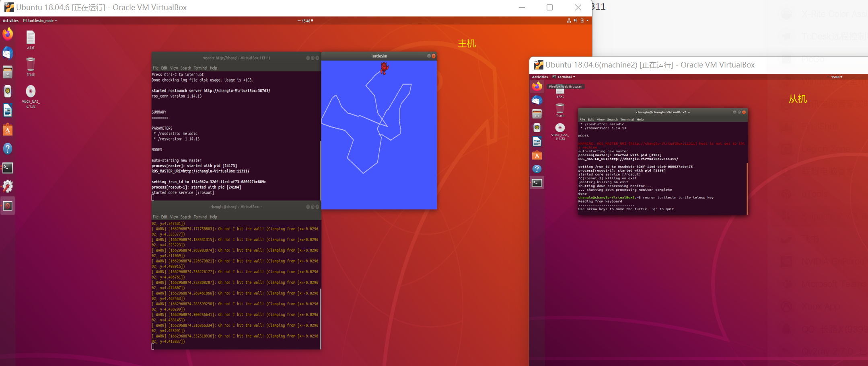Open Software Updater wrench icon in left dock
Image resolution: width=868 pixels, height=366 pixels.
tap(8, 186)
